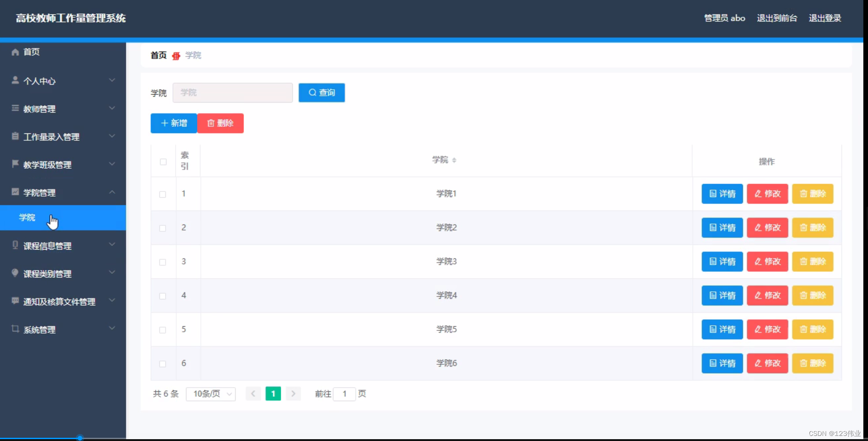Click the search magnifier icon in 查询 button

tap(312, 92)
